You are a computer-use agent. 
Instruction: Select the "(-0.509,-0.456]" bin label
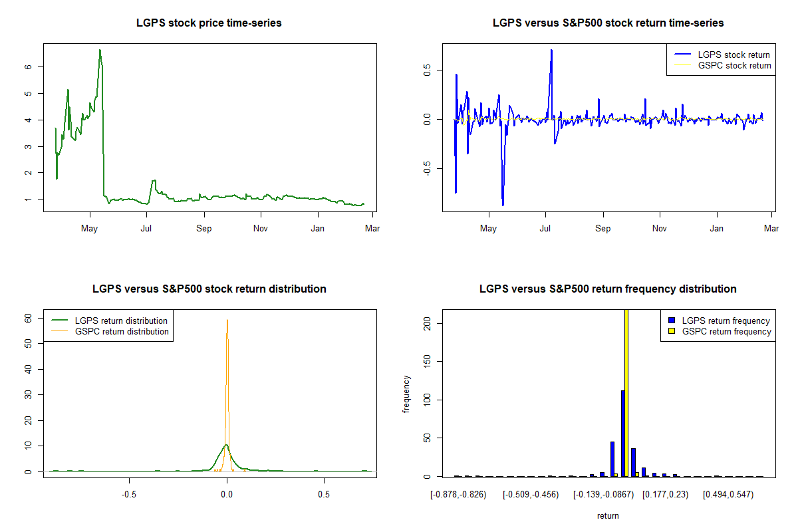click(532, 494)
